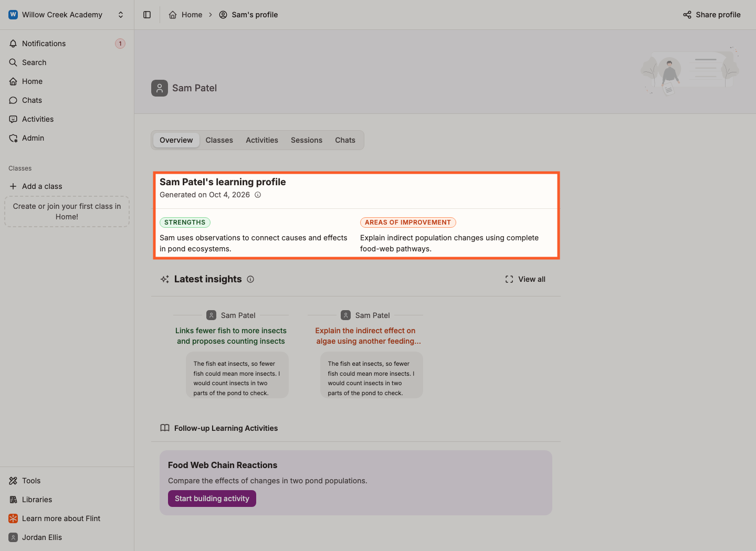Open Notifications in the sidebar

pos(67,44)
